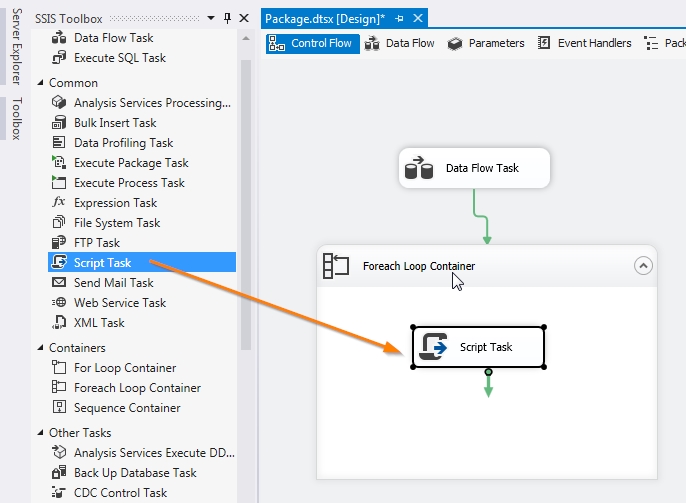The image size is (686, 503).
Task: Collapse the Foreach Loop Container chevron
Action: pyautogui.click(x=643, y=266)
